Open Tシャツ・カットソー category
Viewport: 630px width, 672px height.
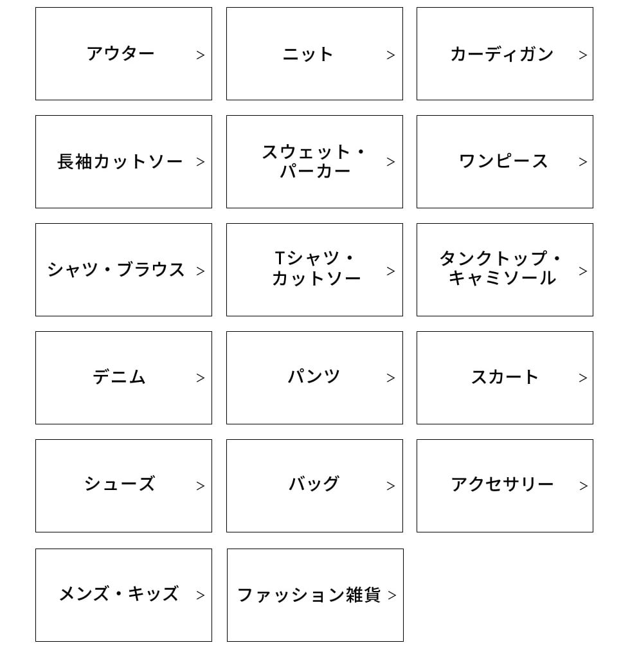coord(314,270)
